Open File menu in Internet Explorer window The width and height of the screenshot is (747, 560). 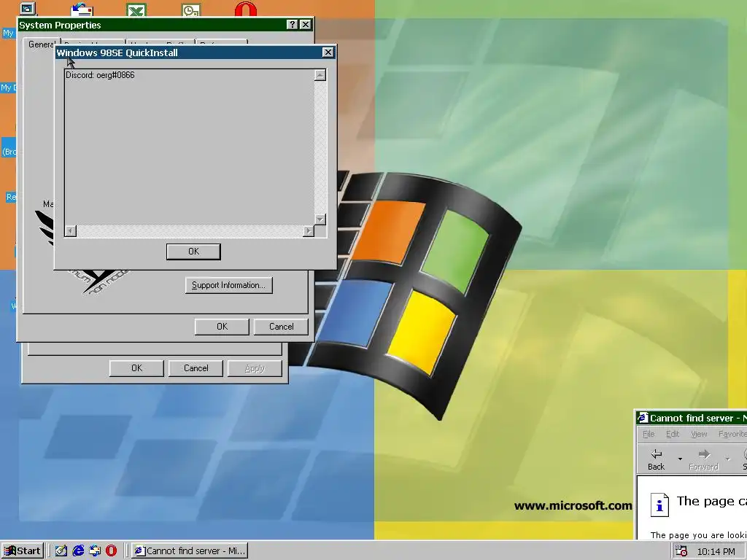649,434
